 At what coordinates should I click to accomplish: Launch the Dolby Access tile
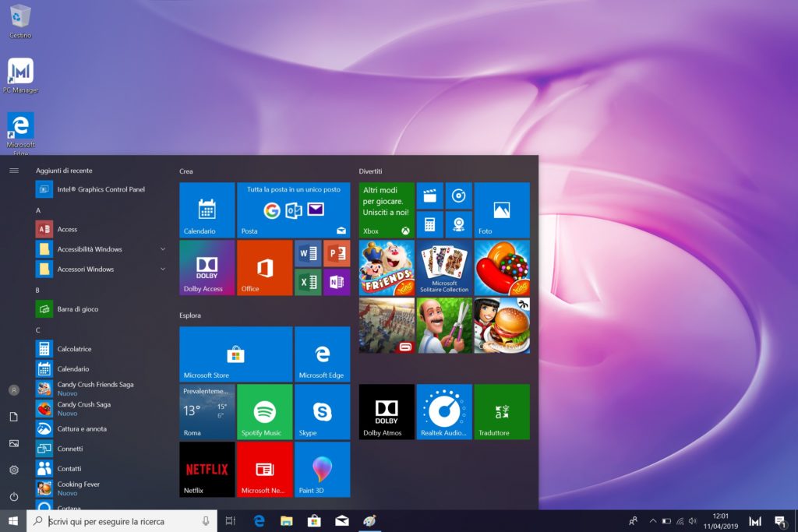(x=207, y=267)
